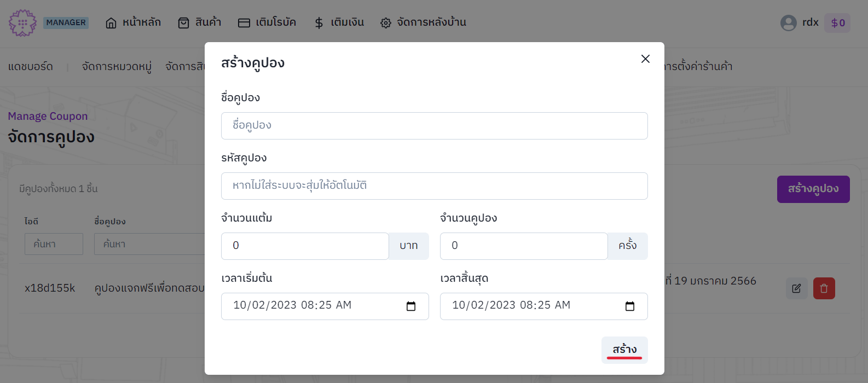Click the ชื่อคูปอง name input field
Image resolution: width=868 pixels, height=383 pixels.
pos(434,126)
